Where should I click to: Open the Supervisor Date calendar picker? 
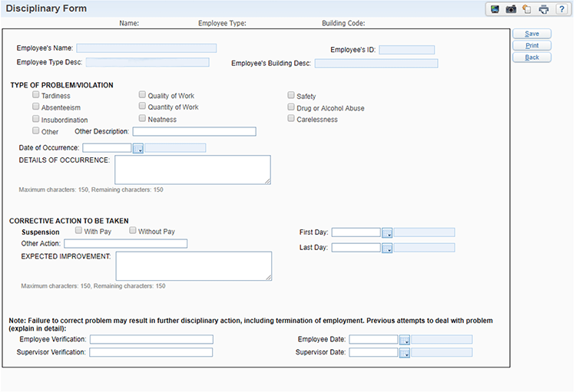[x=405, y=353]
